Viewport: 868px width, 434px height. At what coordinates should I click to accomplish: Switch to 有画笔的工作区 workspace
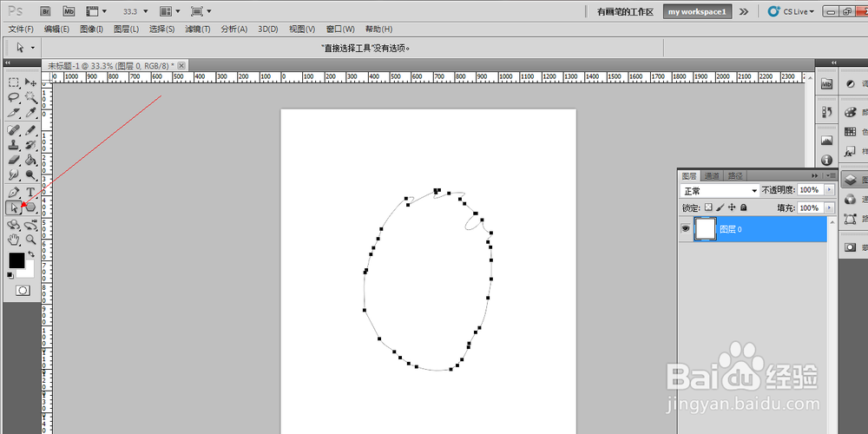626,11
